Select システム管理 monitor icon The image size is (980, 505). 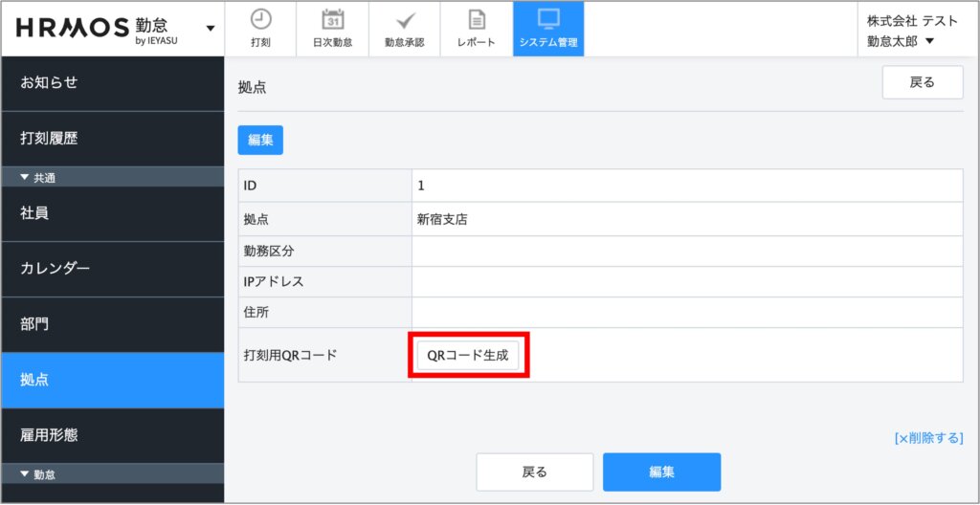tap(548, 29)
